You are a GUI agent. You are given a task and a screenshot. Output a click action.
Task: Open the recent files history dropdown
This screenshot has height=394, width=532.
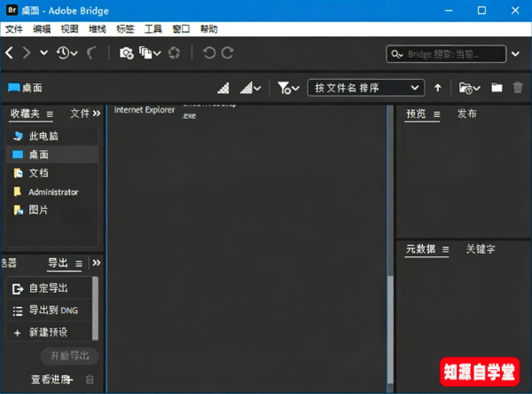67,53
